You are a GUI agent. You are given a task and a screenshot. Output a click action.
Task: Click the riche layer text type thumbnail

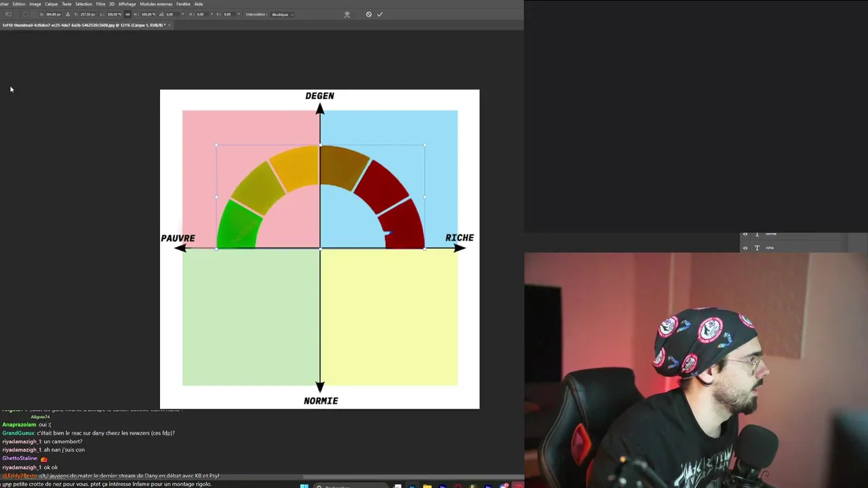click(x=757, y=248)
